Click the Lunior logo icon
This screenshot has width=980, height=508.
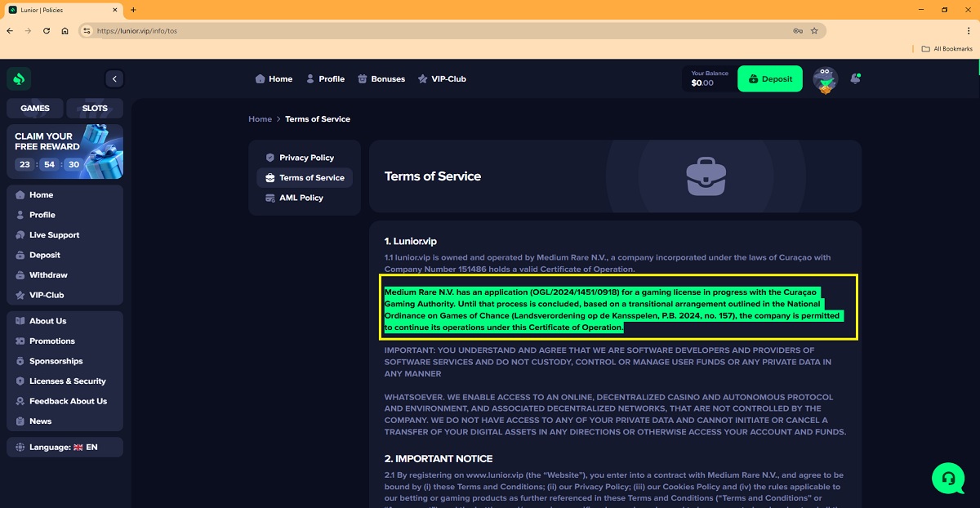pos(19,79)
